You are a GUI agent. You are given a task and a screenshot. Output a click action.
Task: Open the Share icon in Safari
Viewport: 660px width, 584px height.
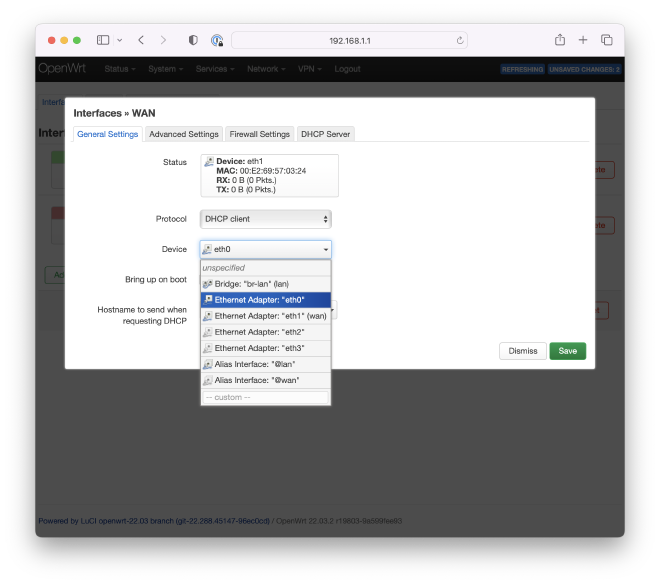pos(559,40)
